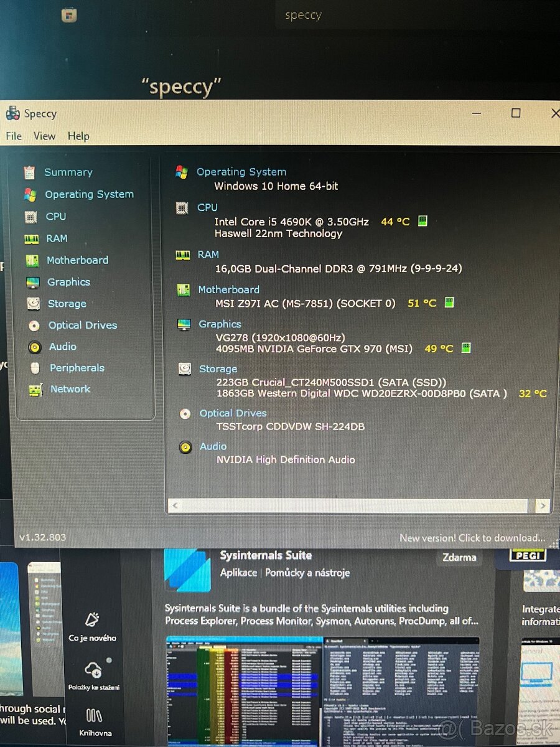Open the Optical Drives disc icon
560x747 pixels.
(x=34, y=325)
